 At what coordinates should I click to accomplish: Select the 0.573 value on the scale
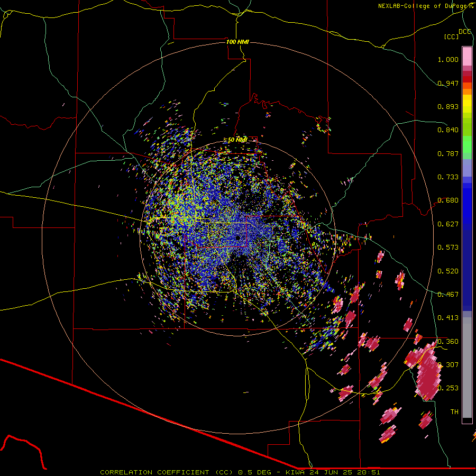pyautogui.click(x=448, y=248)
